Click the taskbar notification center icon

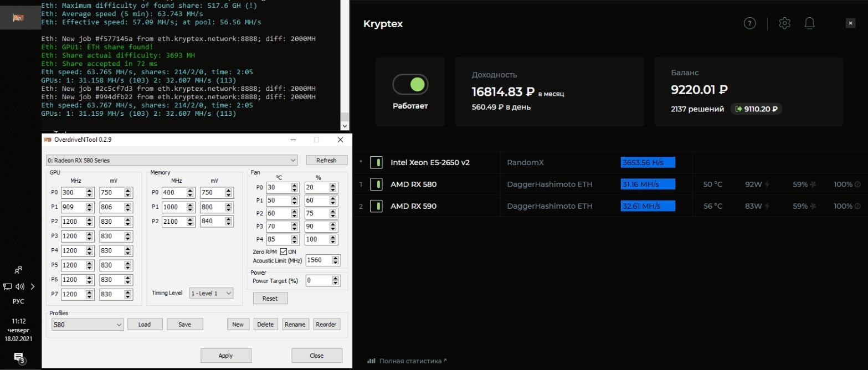[19, 357]
